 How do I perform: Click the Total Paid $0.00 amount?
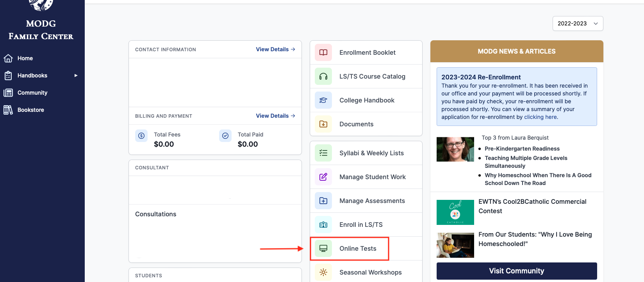(248, 144)
